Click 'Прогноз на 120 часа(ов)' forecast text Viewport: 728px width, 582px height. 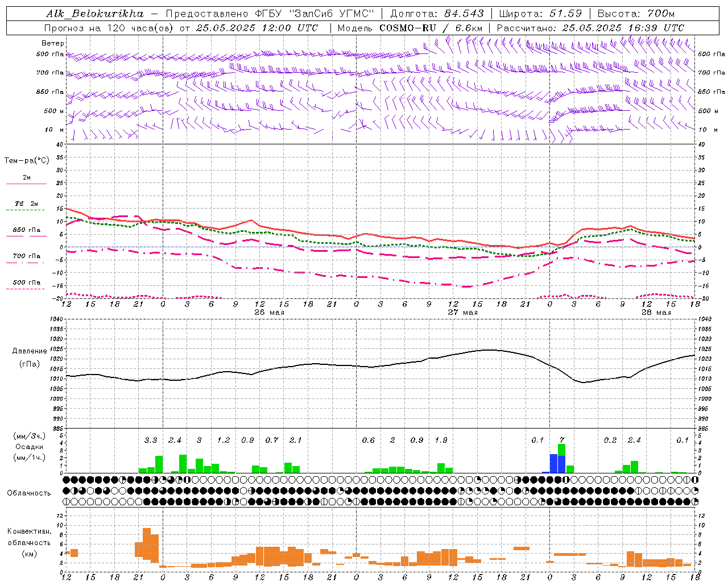click(x=109, y=28)
